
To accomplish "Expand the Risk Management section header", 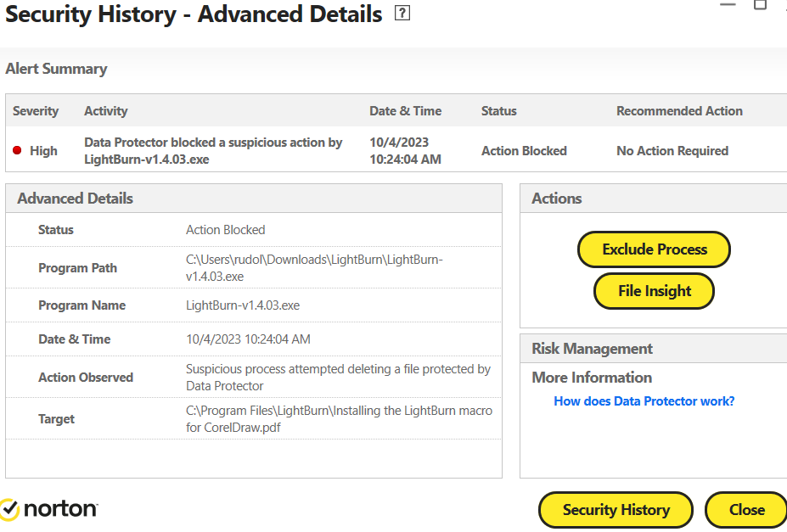I will (x=592, y=349).
